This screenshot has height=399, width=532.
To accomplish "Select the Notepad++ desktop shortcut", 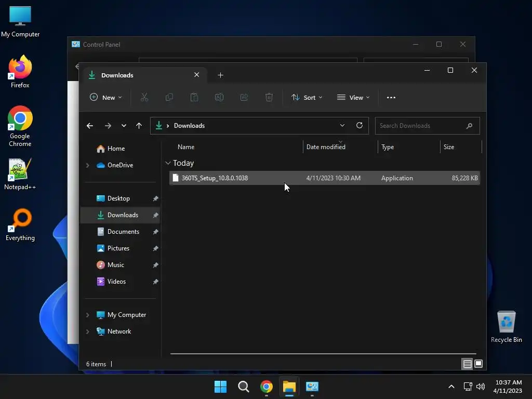I will tap(20, 174).
